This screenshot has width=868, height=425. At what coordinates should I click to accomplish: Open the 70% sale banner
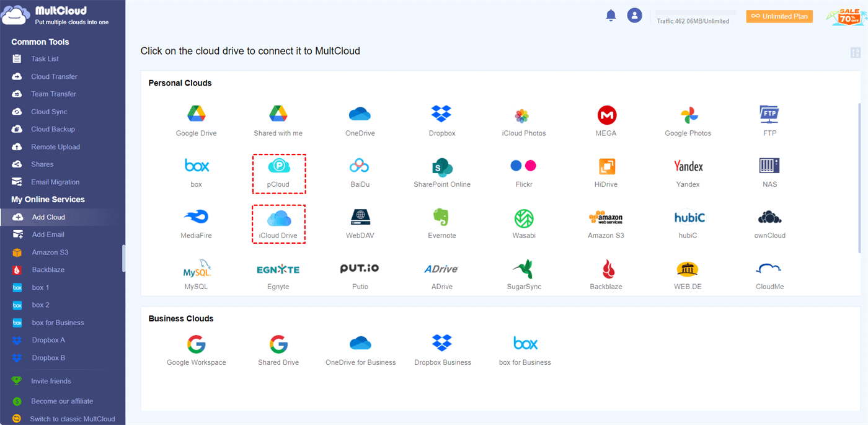click(846, 16)
